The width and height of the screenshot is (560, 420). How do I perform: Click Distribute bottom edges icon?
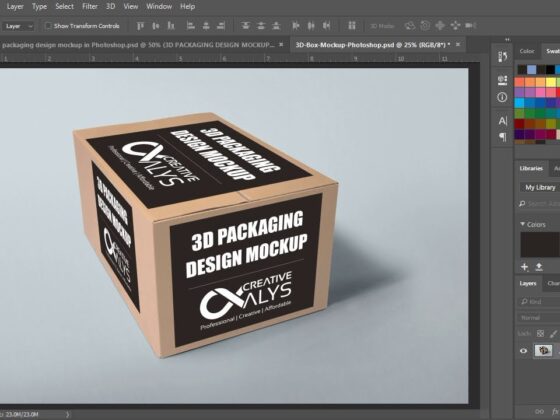[276, 26]
